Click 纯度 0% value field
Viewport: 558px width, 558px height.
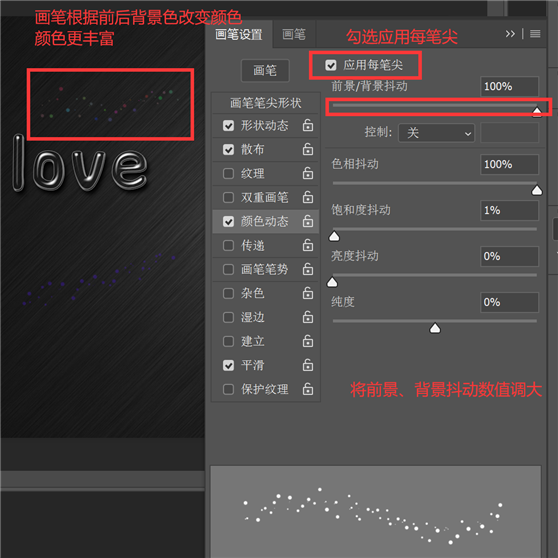click(509, 302)
